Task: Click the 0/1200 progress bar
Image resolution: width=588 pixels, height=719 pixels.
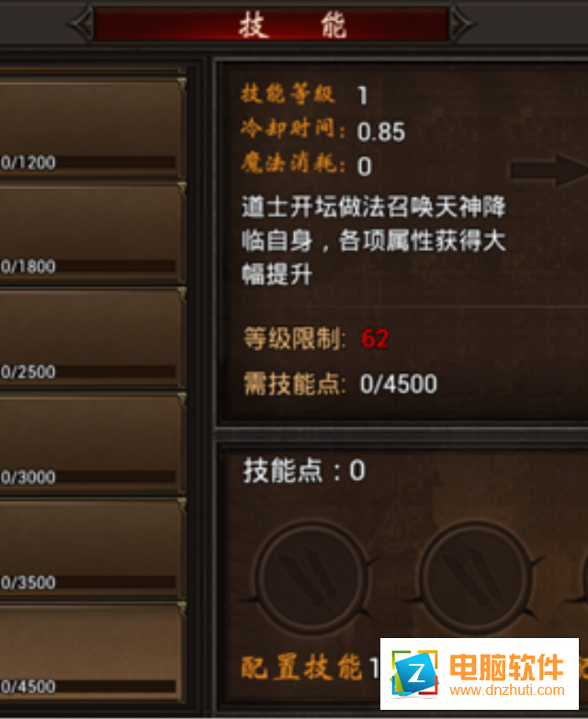Action: pyautogui.click(x=87, y=163)
